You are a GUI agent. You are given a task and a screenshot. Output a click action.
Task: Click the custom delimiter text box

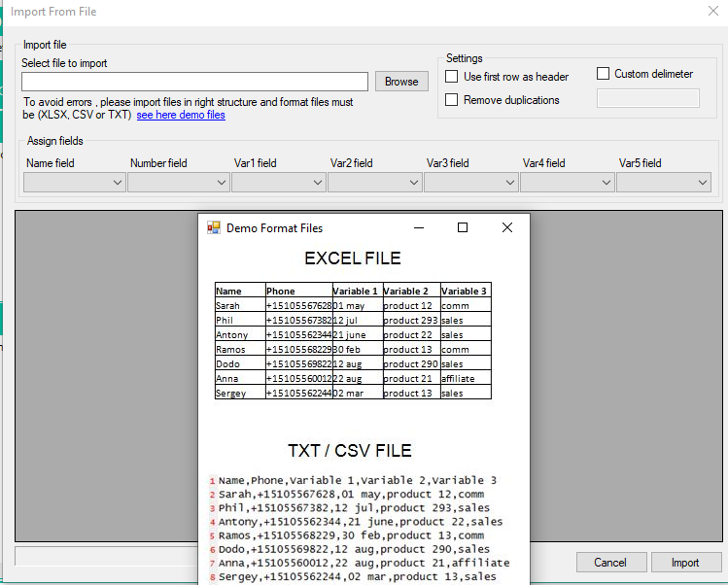coord(647,98)
